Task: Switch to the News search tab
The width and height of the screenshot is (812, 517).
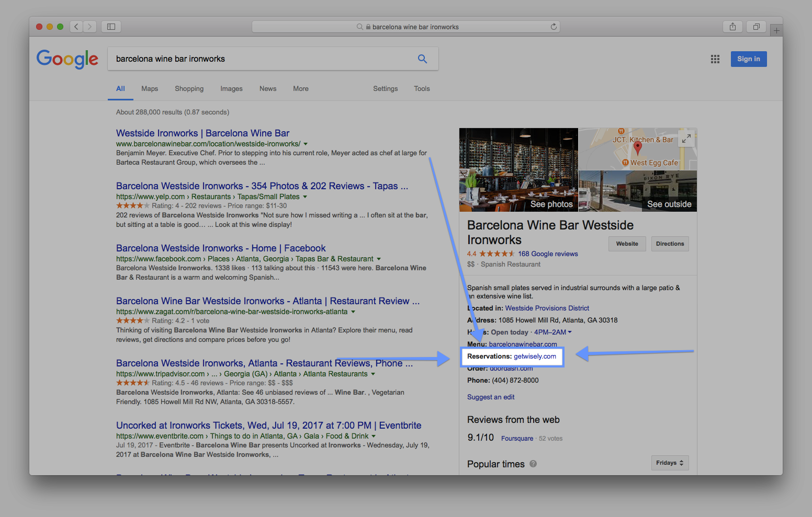Action: (268, 88)
